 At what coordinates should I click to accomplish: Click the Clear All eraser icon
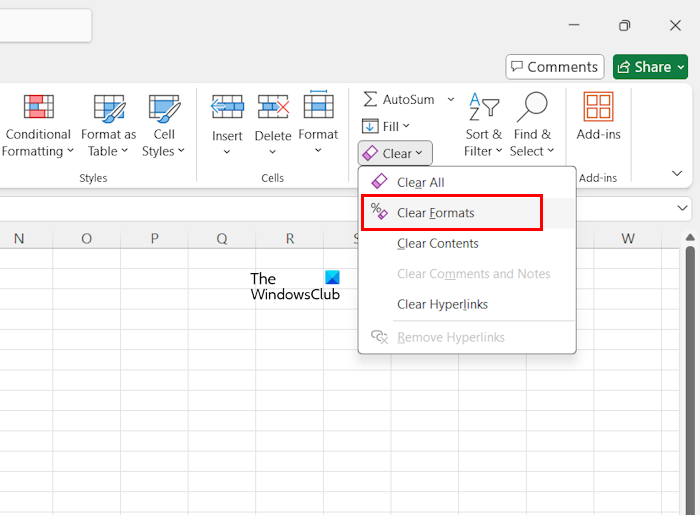coord(379,181)
